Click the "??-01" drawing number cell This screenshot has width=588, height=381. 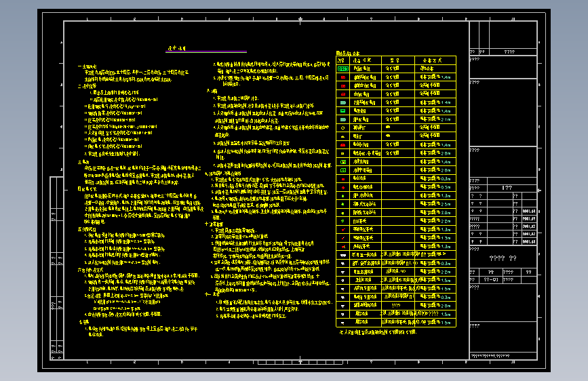491,280
